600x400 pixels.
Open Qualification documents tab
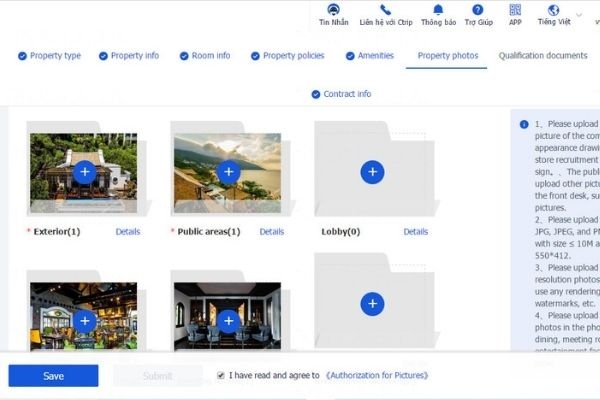tap(543, 56)
